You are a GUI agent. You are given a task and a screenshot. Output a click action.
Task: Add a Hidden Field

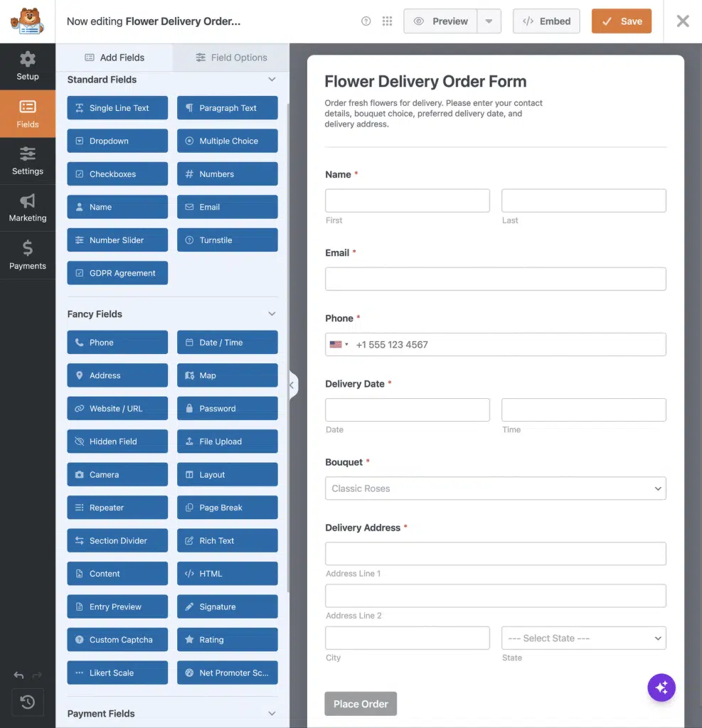coord(117,441)
